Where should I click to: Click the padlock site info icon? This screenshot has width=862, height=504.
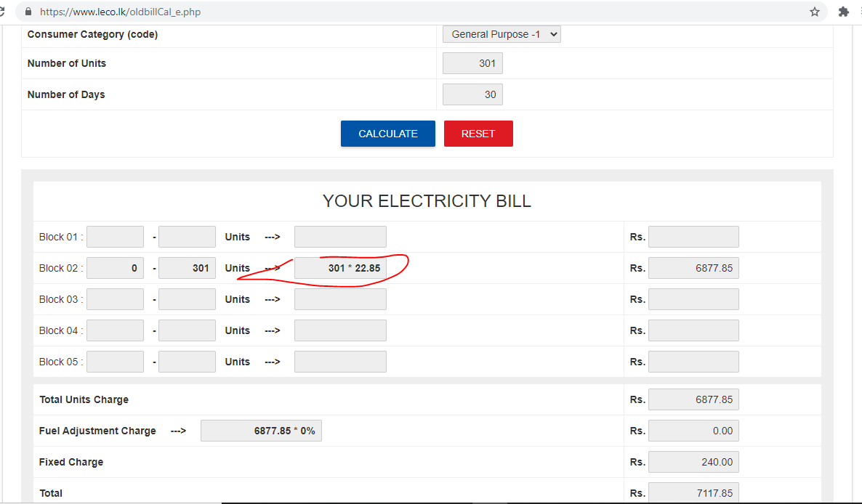(x=28, y=12)
